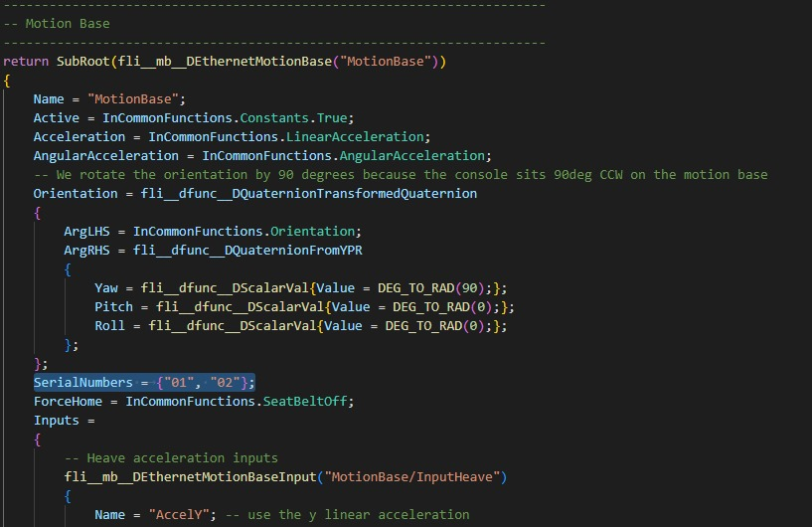Click the highlighted SerialNumbers identifier
Image resolution: width=812 pixels, height=527 pixels.
[x=82, y=382]
